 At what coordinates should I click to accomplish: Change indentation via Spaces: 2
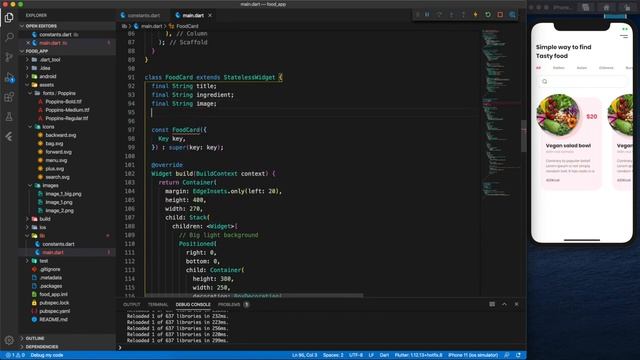(x=333, y=355)
